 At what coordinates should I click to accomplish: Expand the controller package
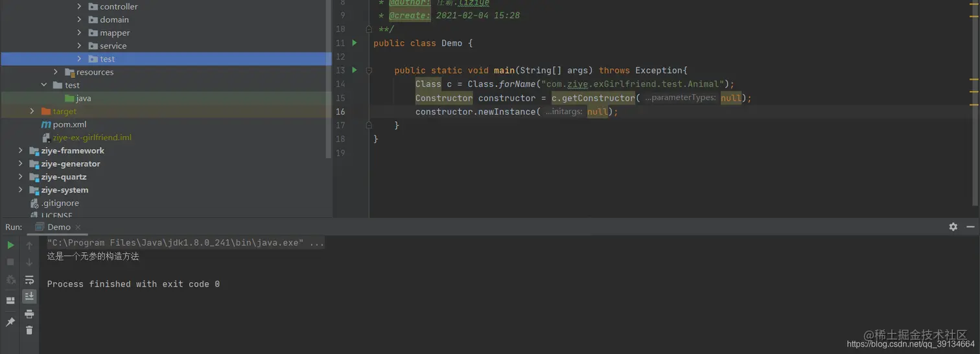tap(79, 6)
